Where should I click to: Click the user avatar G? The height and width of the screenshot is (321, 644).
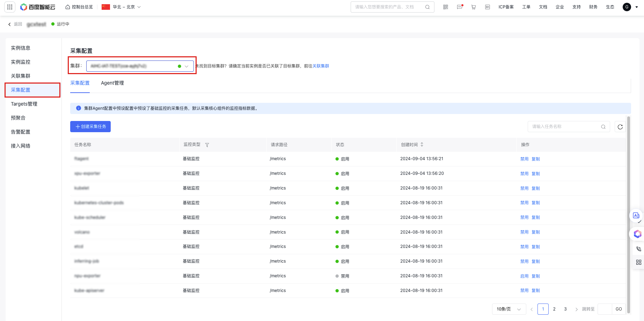pos(627,7)
